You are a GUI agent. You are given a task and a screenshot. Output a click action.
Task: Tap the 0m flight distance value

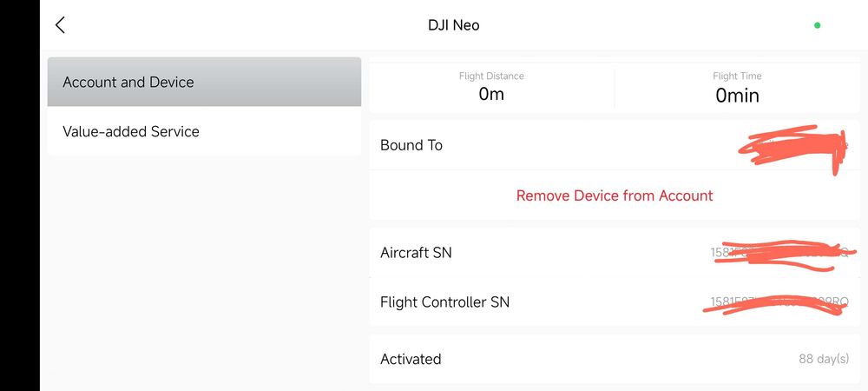point(491,94)
